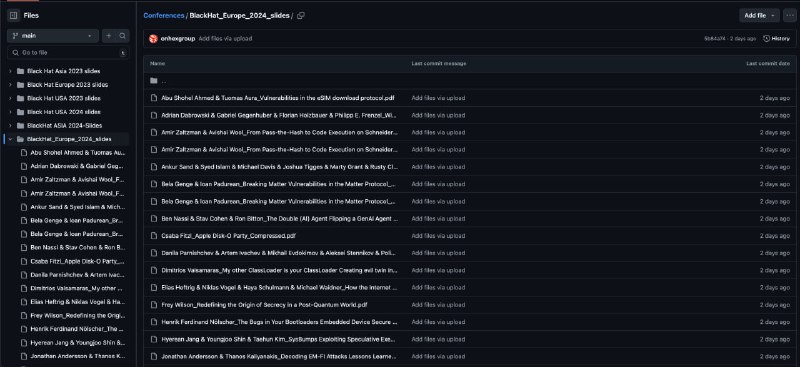Expand Black Hat Asia 2023 slides chevron
The height and width of the screenshot is (367, 800).
tap(10, 71)
